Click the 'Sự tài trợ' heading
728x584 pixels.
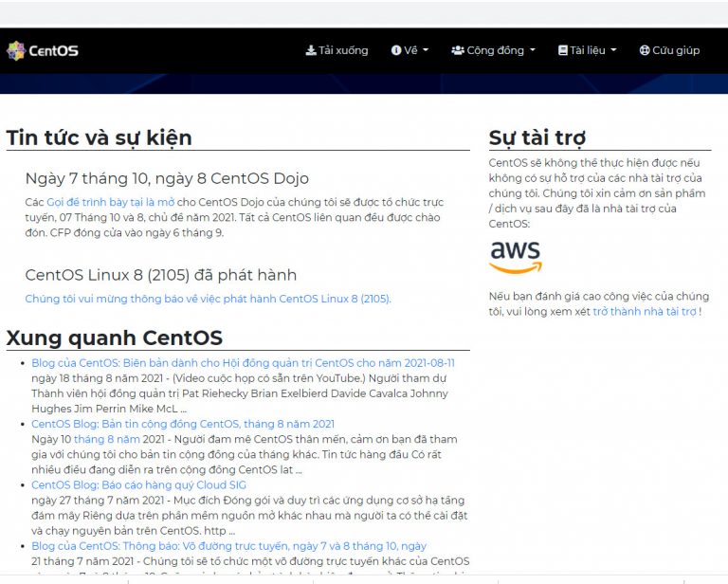tap(537, 137)
